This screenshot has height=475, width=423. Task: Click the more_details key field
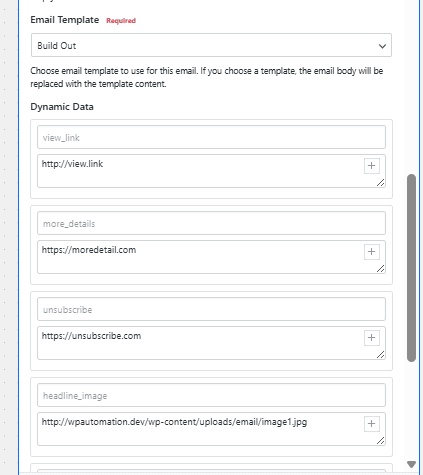coord(211,223)
